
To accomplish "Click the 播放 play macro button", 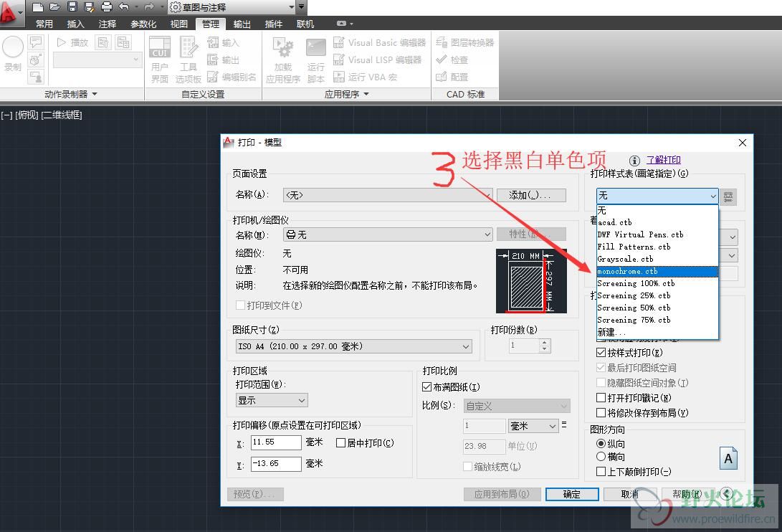I will 73,43.
